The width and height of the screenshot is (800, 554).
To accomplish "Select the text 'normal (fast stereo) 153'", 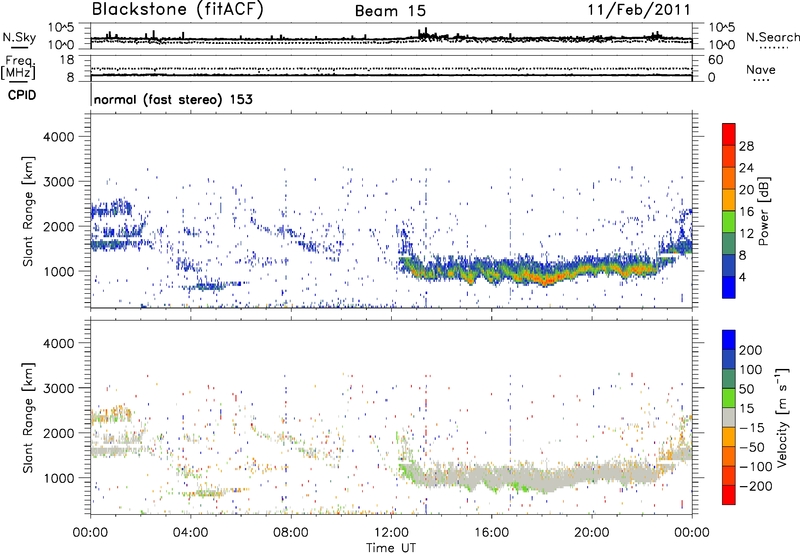I will (173, 99).
